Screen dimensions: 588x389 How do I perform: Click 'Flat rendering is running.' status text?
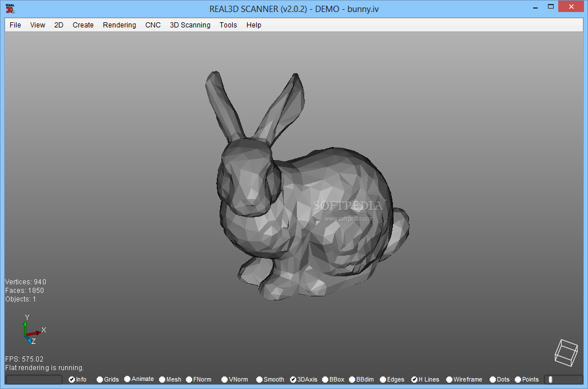click(44, 368)
